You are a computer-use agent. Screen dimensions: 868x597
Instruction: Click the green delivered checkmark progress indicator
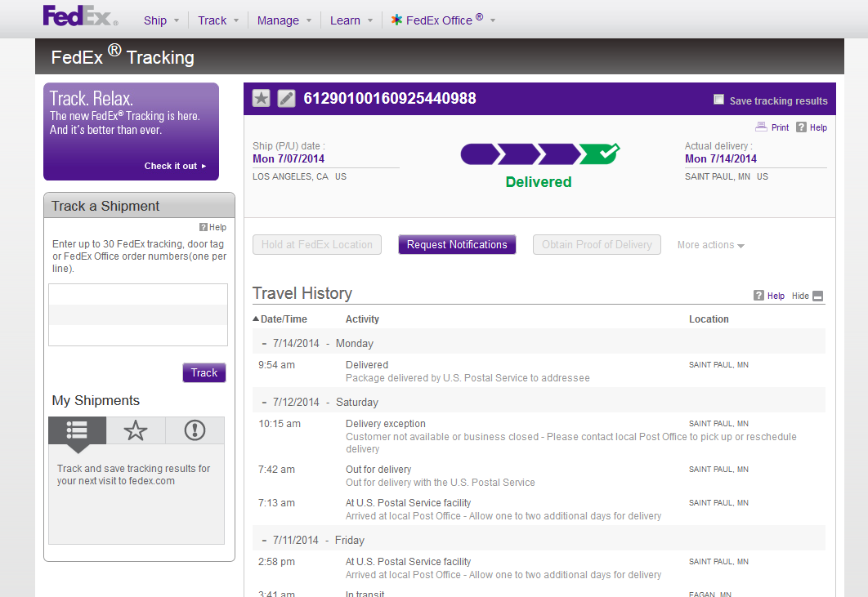(600, 154)
